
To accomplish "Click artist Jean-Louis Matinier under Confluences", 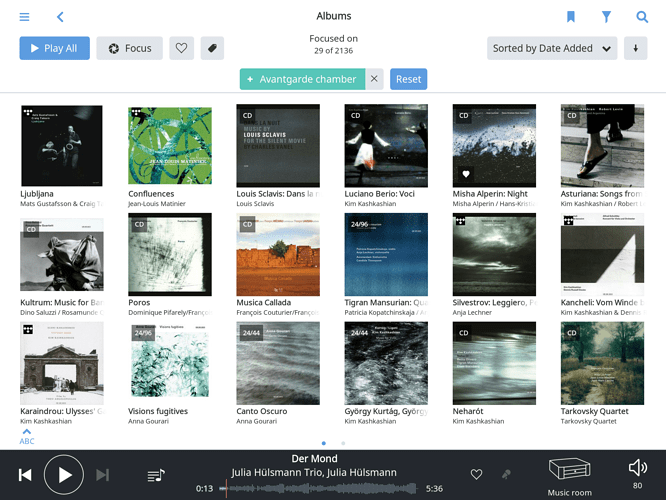I will [x=157, y=204].
